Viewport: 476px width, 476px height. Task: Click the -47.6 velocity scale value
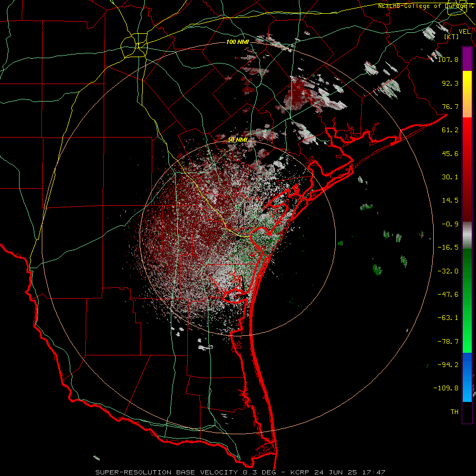click(x=448, y=295)
